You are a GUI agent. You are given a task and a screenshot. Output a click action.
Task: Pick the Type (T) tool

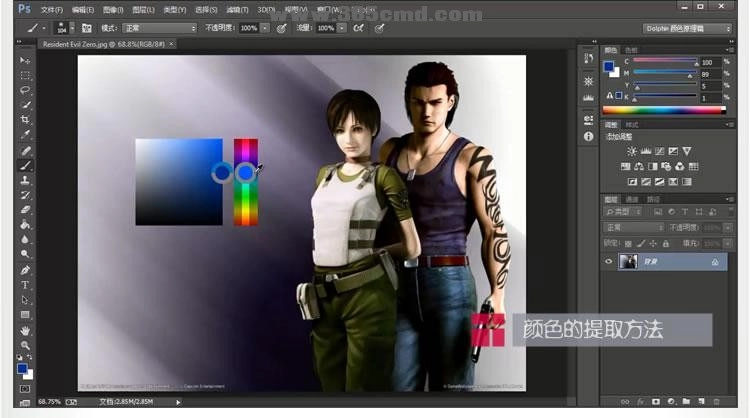pyautogui.click(x=25, y=285)
